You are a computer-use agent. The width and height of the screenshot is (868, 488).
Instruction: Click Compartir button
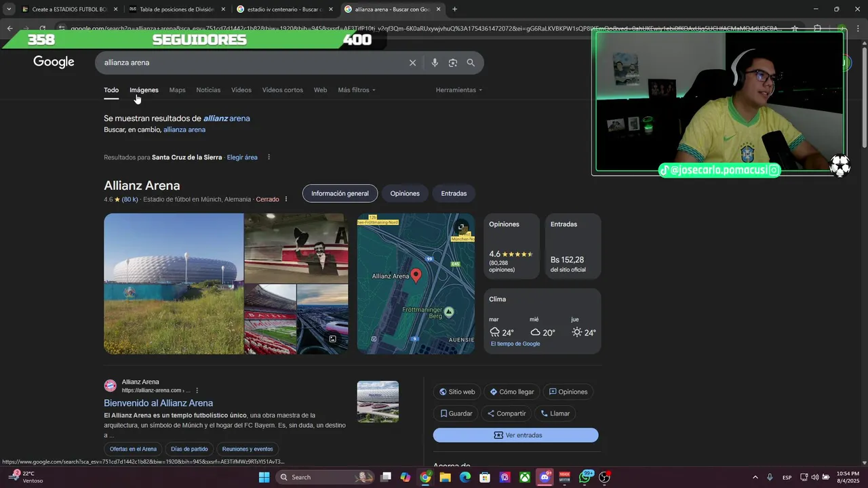507,413
